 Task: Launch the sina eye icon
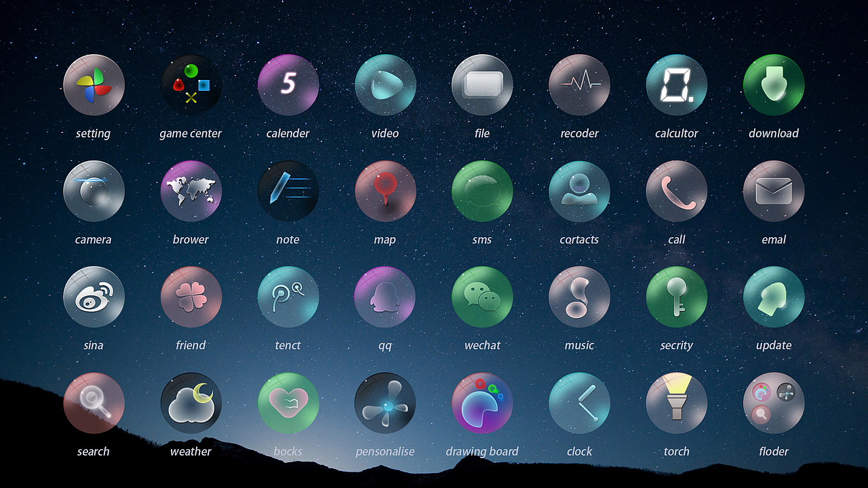(x=94, y=297)
